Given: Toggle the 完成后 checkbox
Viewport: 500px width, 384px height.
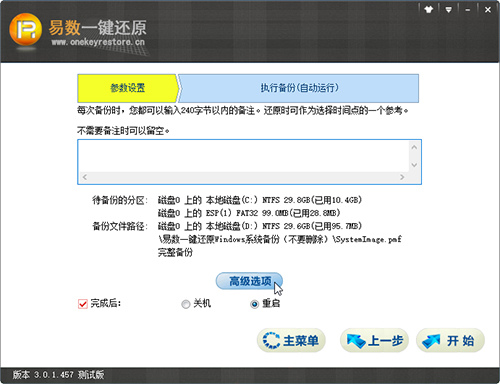Looking at the screenshot, I should (83, 304).
